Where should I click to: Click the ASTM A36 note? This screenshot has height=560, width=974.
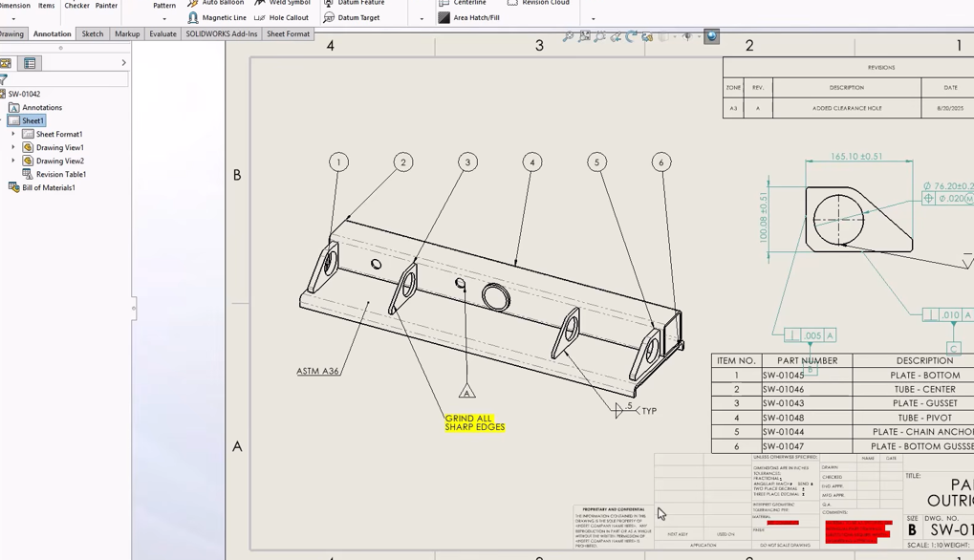(x=317, y=371)
